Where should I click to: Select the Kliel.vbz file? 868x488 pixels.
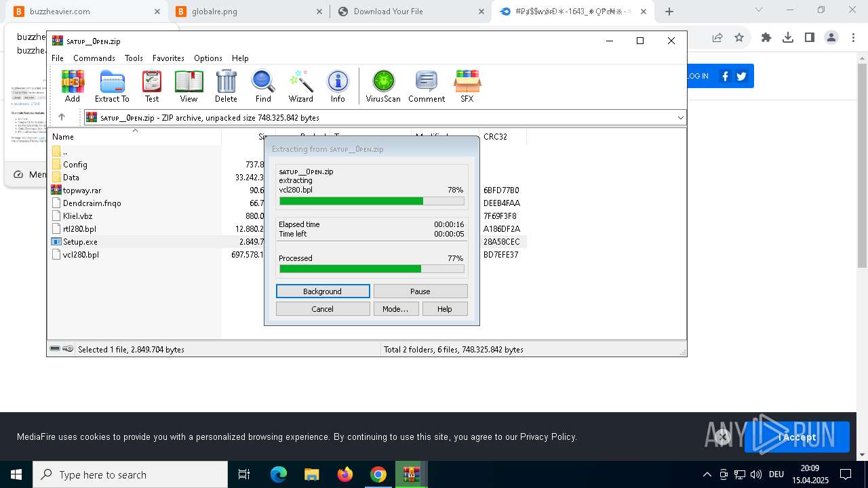[x=77, y=216]
